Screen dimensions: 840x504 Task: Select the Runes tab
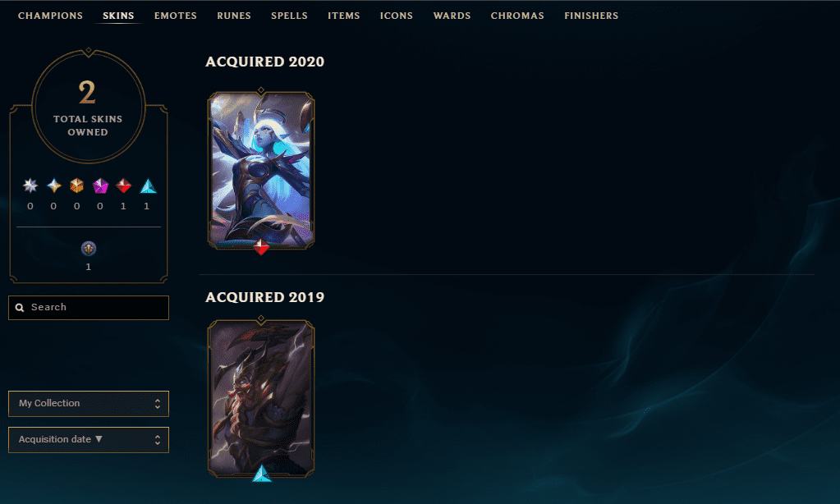(x=233, y=16)
